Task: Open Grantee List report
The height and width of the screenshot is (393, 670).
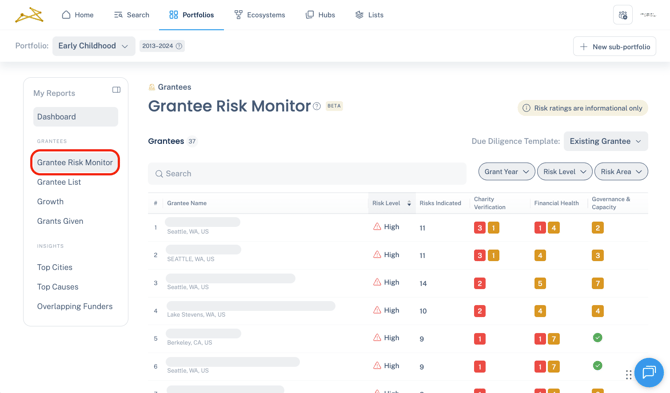Action: [x=59, y=182]
